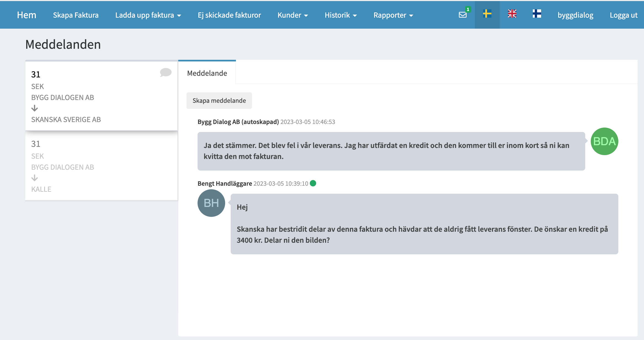Open the mail notifications envelope icon

(x=463, y=15)
